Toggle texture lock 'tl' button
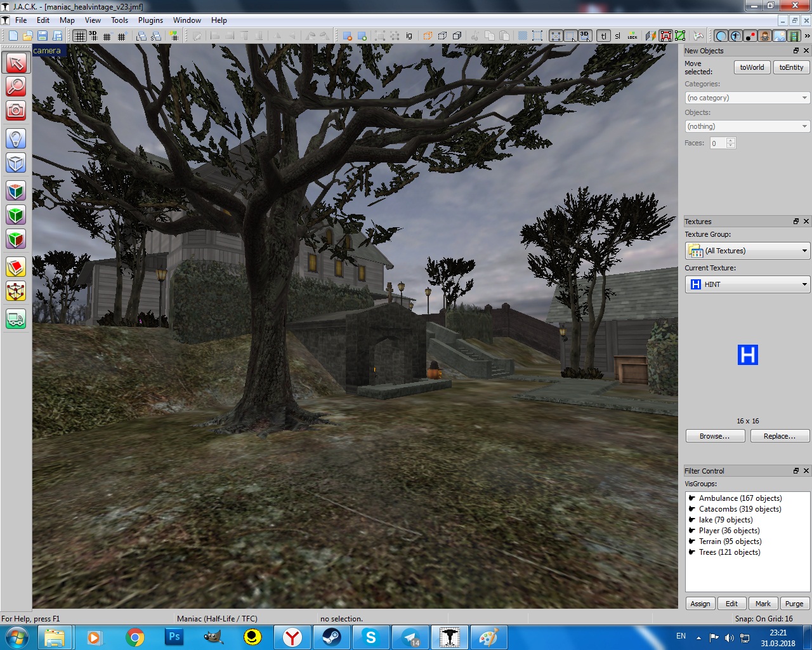The height and width of the screenshot is (650, 812). coord(603,36)
